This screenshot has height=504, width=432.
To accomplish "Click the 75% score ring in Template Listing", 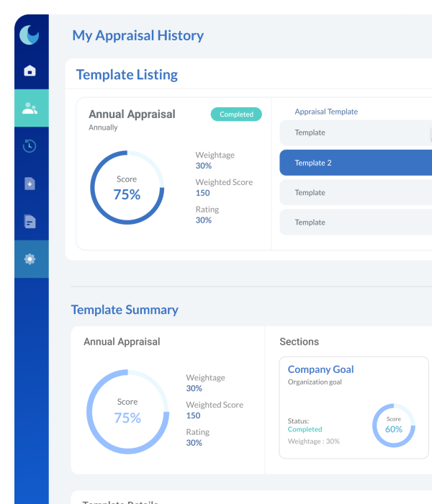I will (x=127, y=188).
